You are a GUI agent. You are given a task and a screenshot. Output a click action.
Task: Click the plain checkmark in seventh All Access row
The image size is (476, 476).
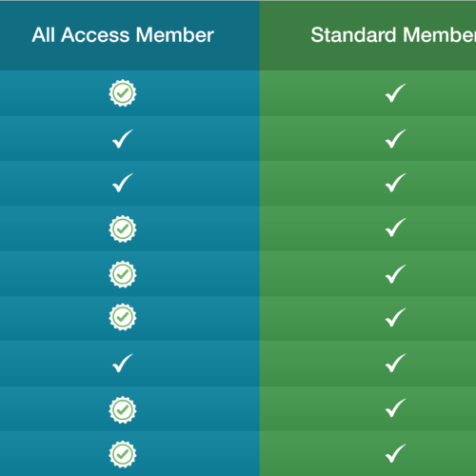[123, 363]
